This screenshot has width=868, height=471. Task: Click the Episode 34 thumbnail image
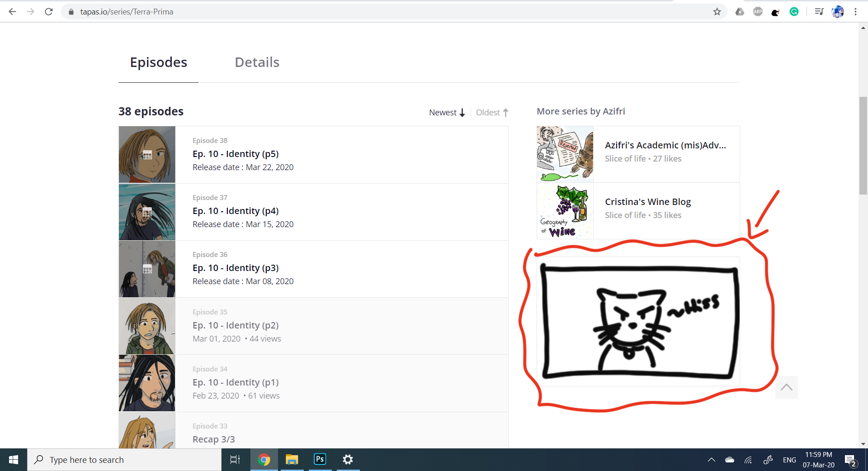(147, 383)
